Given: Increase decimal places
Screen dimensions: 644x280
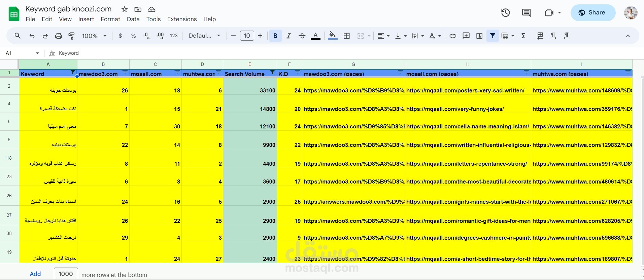Looking at the screenshot, I should click(x=160, y=36).
